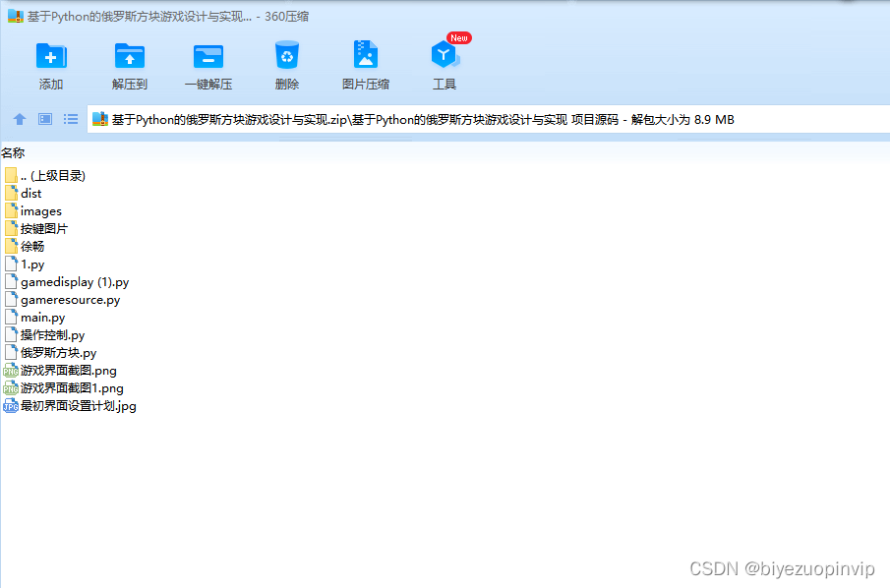The height and width of the screenshot is (588, 890).
Task: Select the 徐畅 folder name
Action: click(x=32, y=247)
